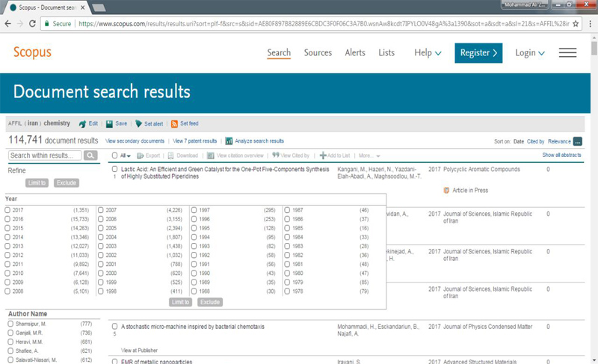Image resolution: width=598 pixels, height=364 pixels.
Task: Click the secure padlock icon in address bar
Action: tap(47, 24)
